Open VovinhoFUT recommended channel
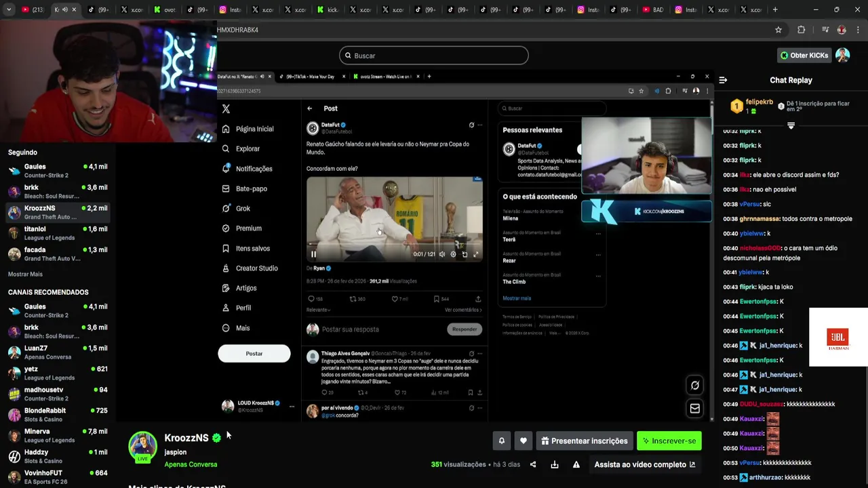Screen dimensions: 868x488 click(x=58, y=476)
